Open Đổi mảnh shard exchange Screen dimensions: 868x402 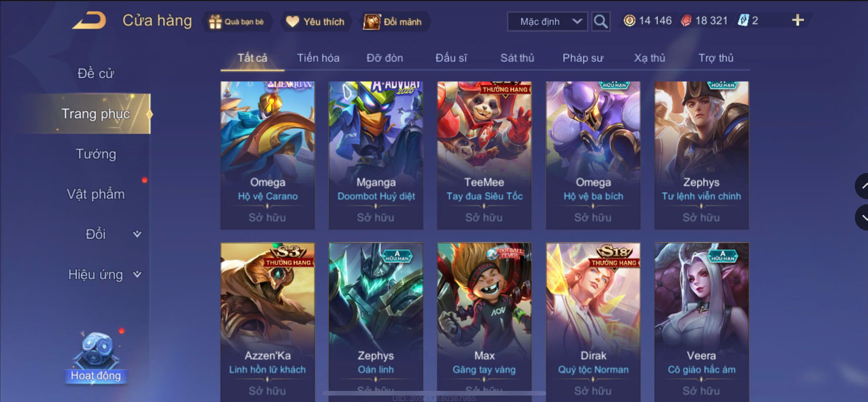[x=393, y=22]
